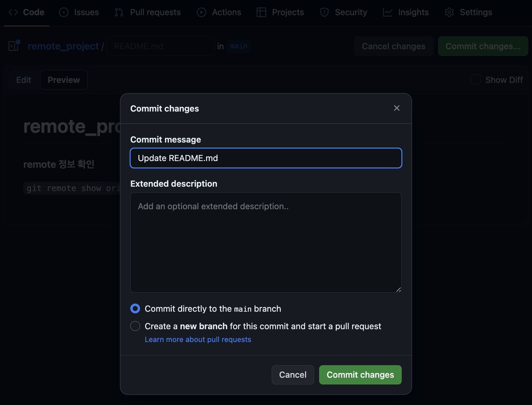
Task: Switch to the Edit tab
Action: pos(24,80)
